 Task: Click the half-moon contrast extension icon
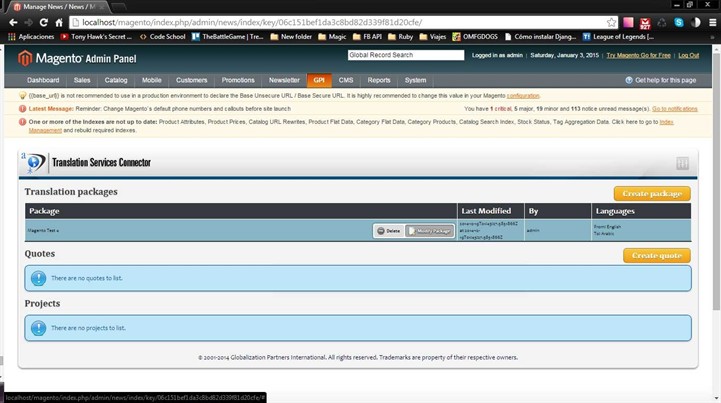click(696, 22)
